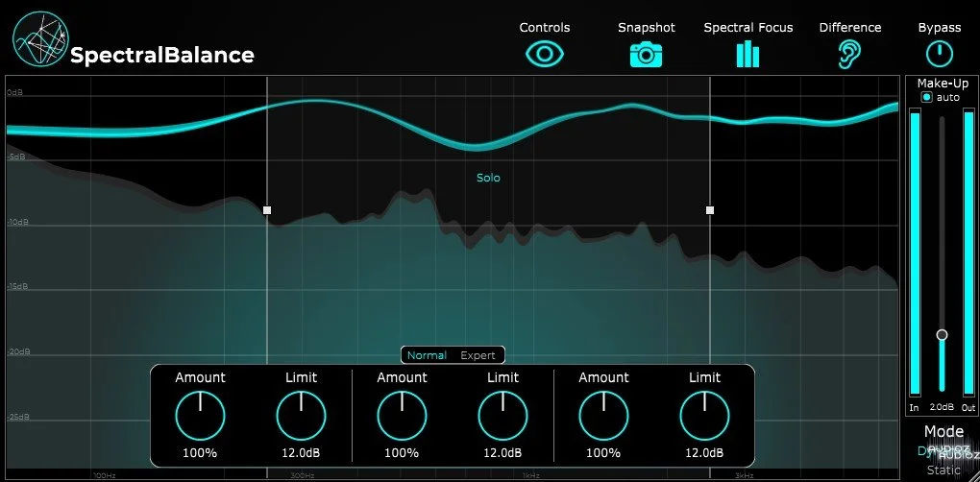The image size is (980, 482).
Task: Click the SpectralBalance title text
Action: click(162, 55)
